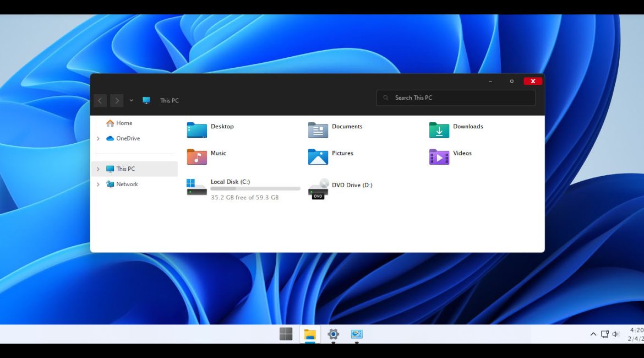Image resolution: width=644 pixels, height=358 pixels.
Task: Open Settings gear on the taskbar
Action: click(x=333, y=334)
